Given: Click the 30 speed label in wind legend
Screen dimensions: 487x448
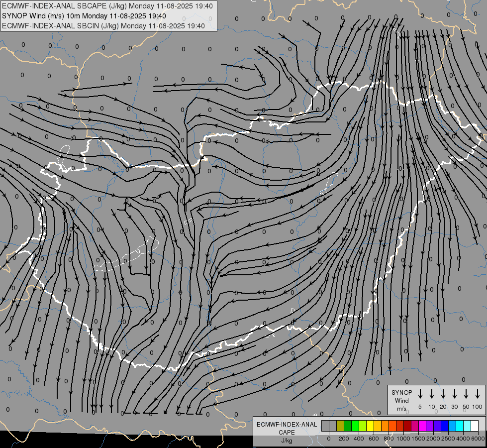Looking at the screenshot, I should pyautogui.click(x=455, y=407).
